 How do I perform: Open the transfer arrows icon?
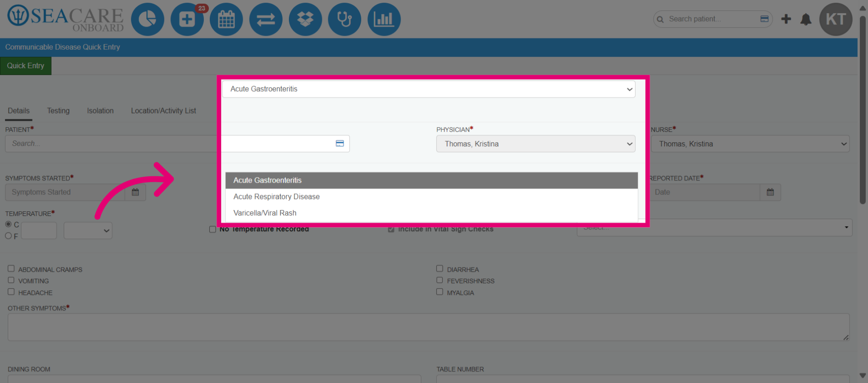tap(266, 19)
